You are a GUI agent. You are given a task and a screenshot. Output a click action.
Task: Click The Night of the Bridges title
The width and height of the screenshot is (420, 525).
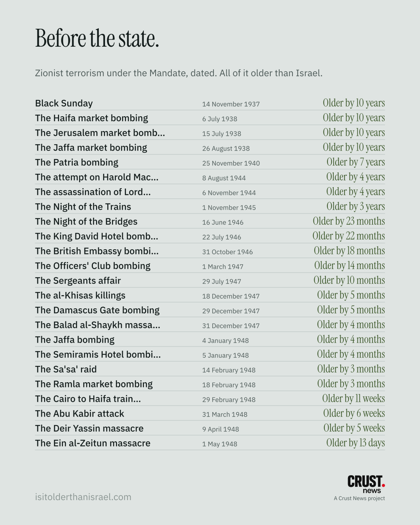[86, 222]
